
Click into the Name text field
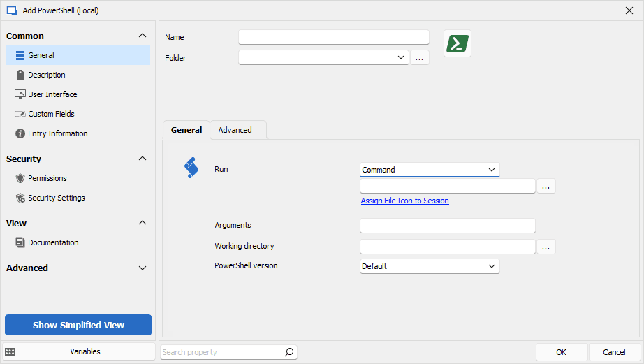333,37
